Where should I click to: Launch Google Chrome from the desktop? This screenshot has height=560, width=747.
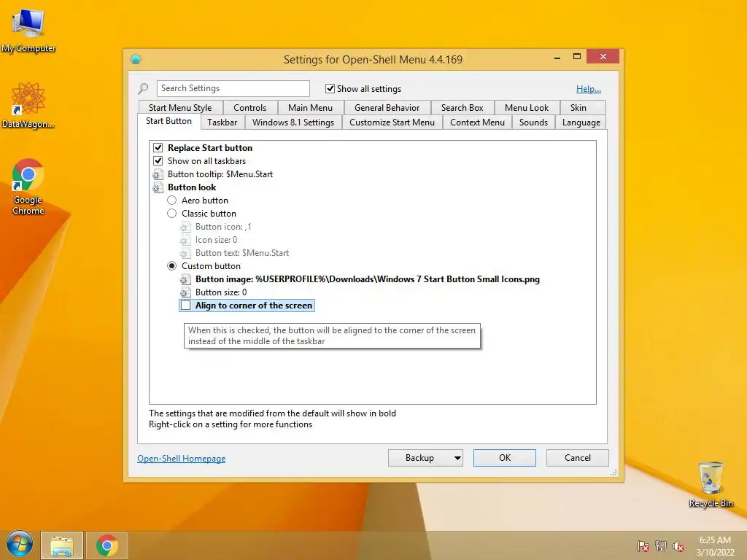[x=28, y=187]
